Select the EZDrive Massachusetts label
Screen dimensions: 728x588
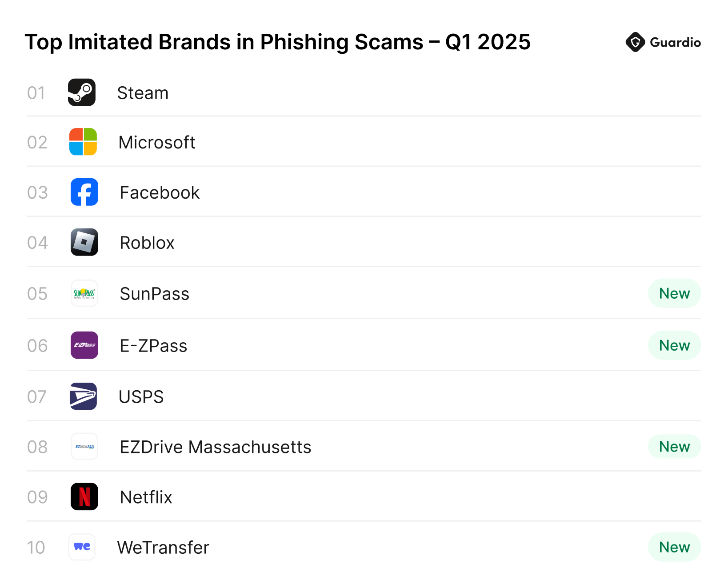[x=216, y=447]
